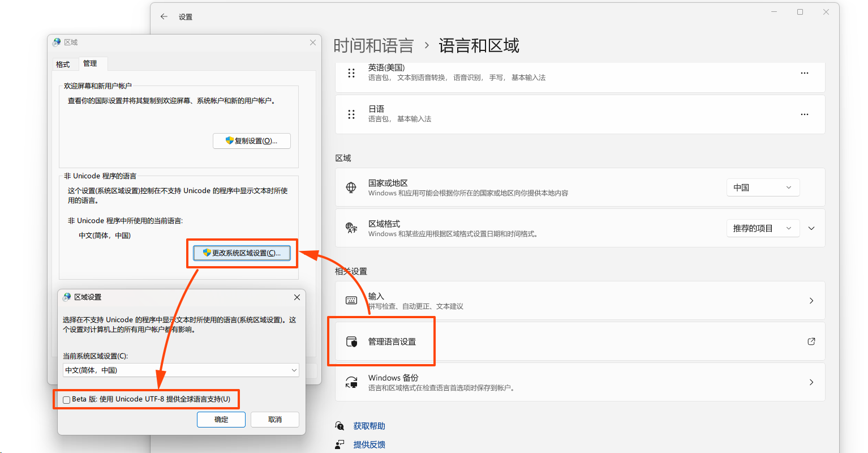The height and width of the screenshot is (453, 868).
Task: Minimize the Settings window
Action: pyautogui.click(x=774, y=12)
